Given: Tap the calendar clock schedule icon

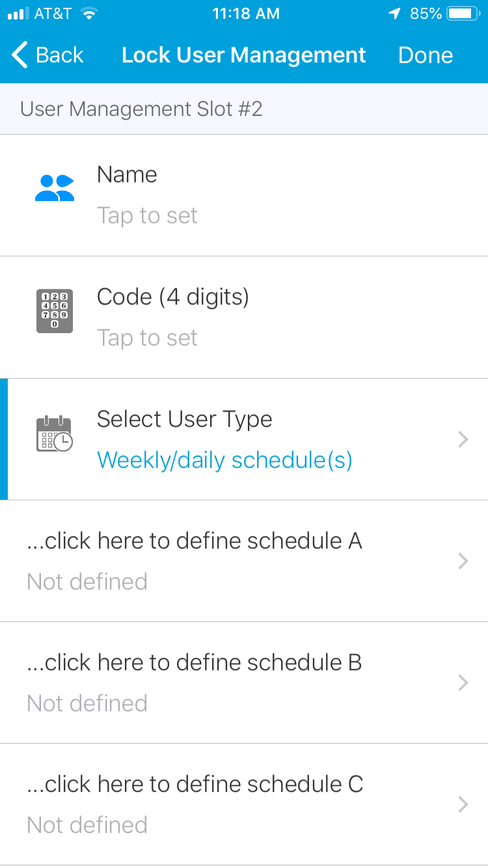Looking at the screenshot, I should point(54,433).
